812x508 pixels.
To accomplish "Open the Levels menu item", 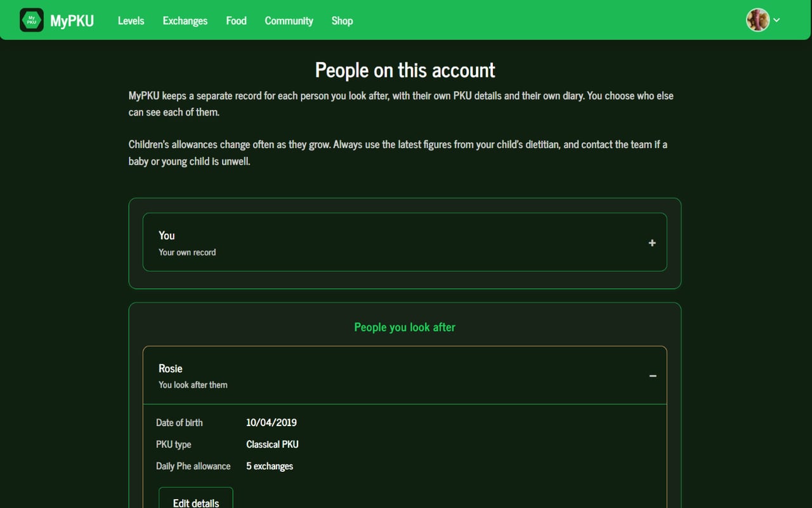I will pyautogui.click(x=131, y=21).
